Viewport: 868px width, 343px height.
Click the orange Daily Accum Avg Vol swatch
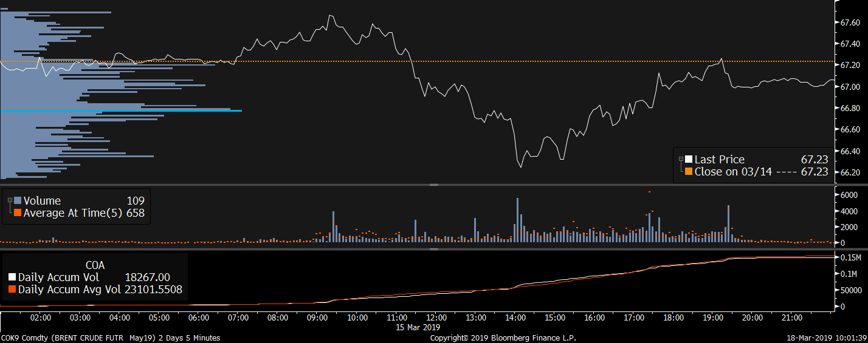pyautogui.click(x=12, y=290)
